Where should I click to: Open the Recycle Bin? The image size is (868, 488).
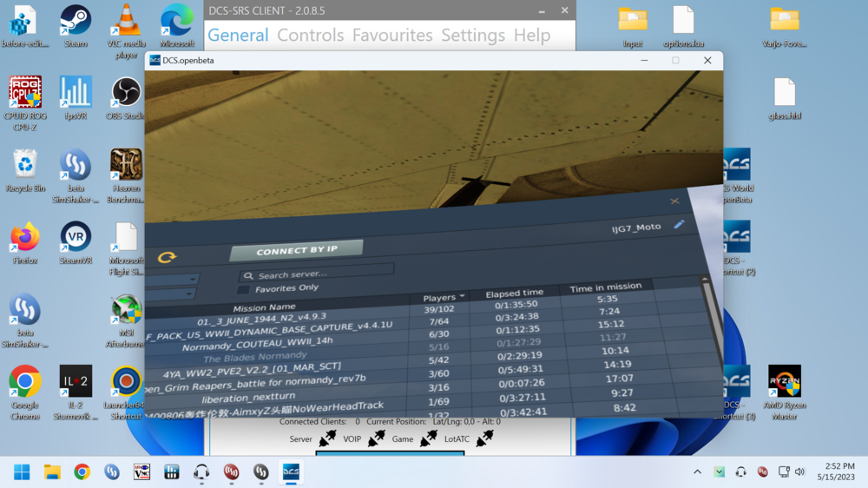(25, 170)
